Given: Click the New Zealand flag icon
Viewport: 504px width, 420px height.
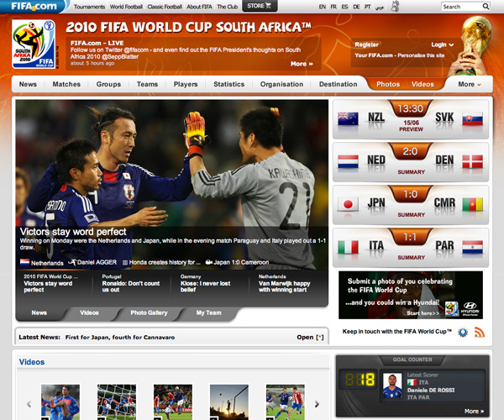Looking at the screenshot, I should pos(349,119).
